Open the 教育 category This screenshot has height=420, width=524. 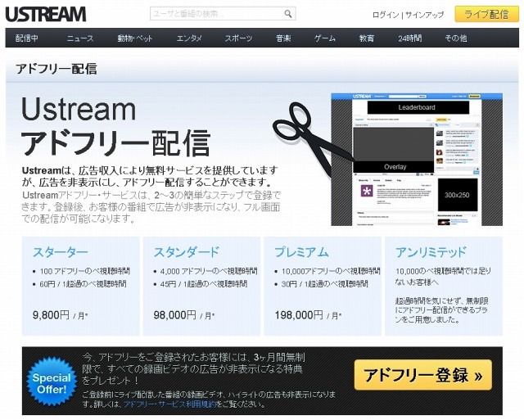[367, 38]
